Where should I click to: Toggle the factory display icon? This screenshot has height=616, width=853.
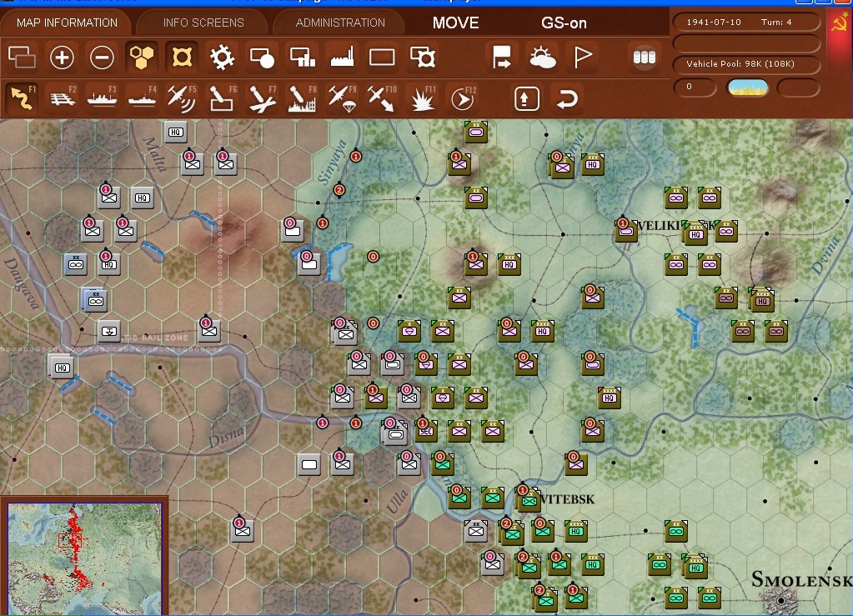(x=342, y=57)
